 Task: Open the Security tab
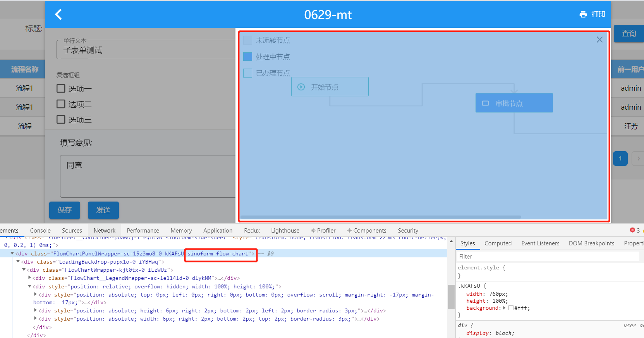[x=408, y=231]
